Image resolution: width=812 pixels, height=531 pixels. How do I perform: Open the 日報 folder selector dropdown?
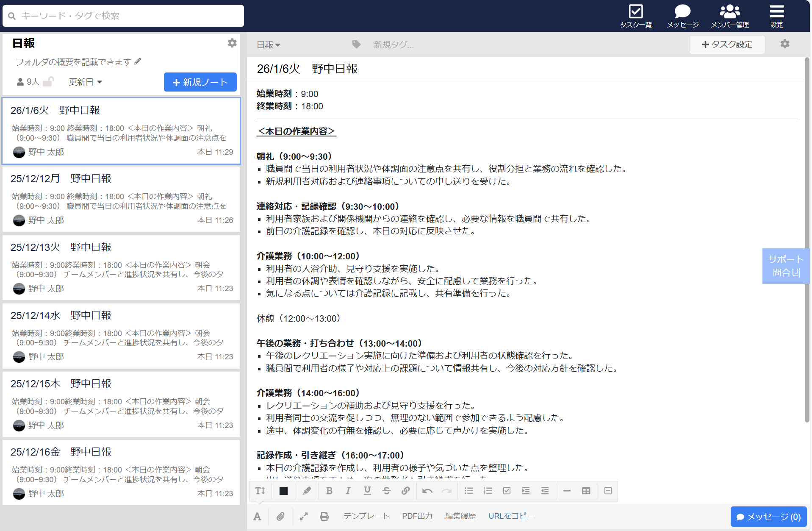[268, 44]
